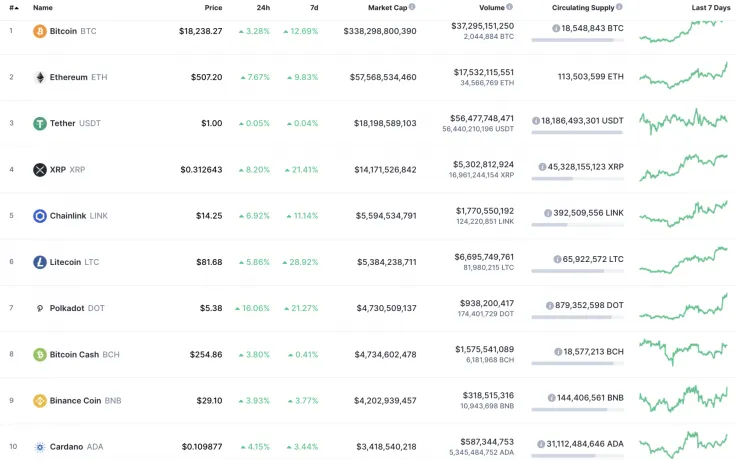Open the Ethereum ETH coin page link
The image size is (736, 460).
click(x=78, y=77)
